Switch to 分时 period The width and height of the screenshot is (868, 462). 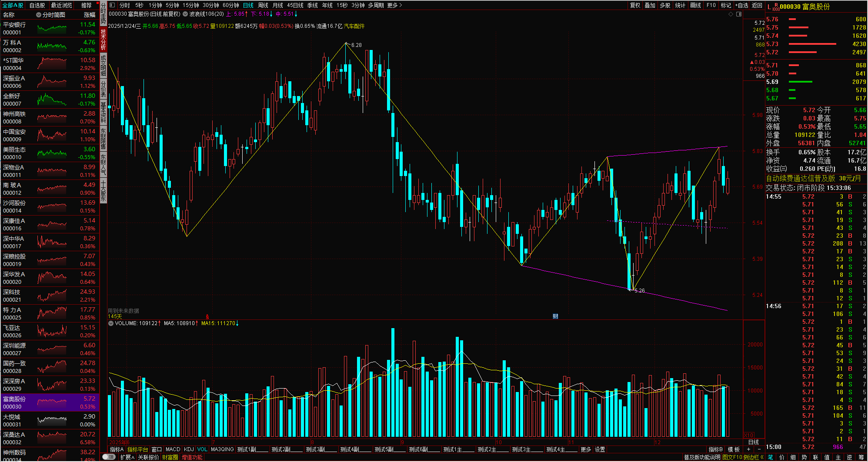click(125, 5)
